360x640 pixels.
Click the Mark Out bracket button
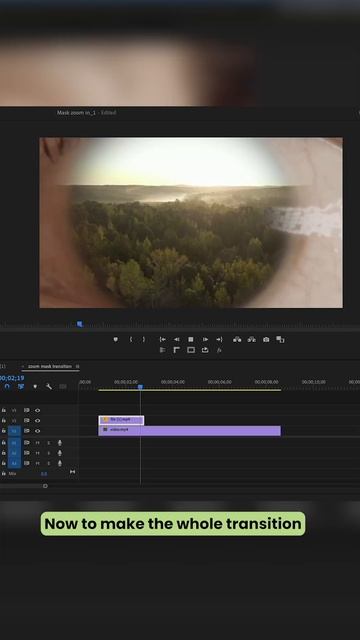(143, 339)
